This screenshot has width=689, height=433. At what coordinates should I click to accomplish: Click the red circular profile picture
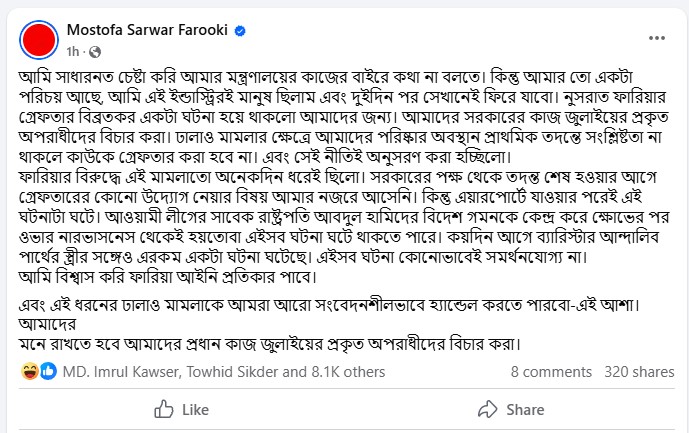[39, 40]
